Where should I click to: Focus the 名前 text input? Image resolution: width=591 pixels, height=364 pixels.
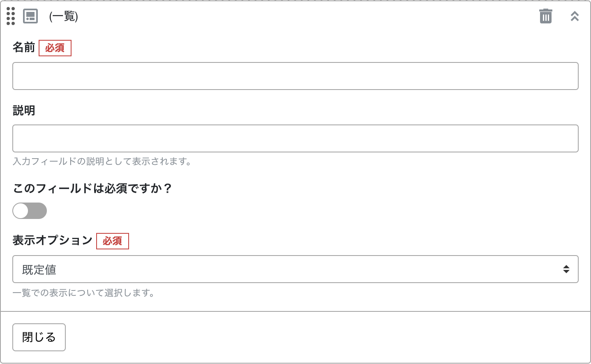(x=295, y=76)
